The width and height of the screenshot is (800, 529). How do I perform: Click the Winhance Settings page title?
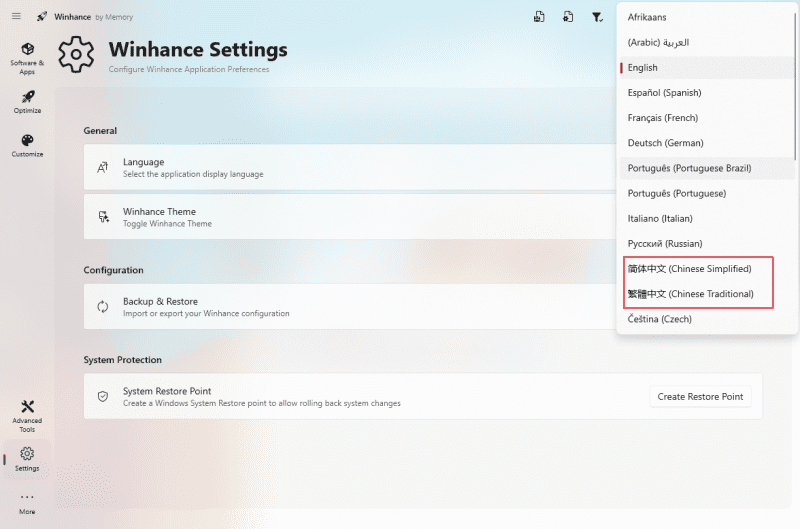coord(198,49)
